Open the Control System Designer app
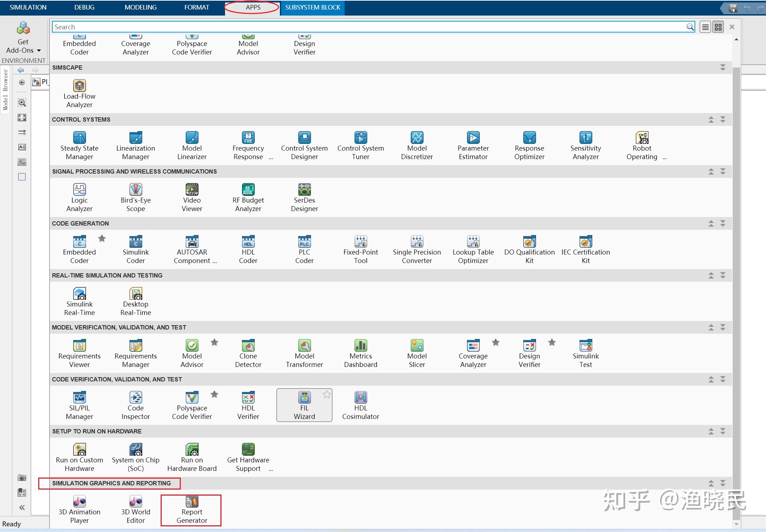Image resolution: width=766 pixels, height=532 pixels. [304, 146]
